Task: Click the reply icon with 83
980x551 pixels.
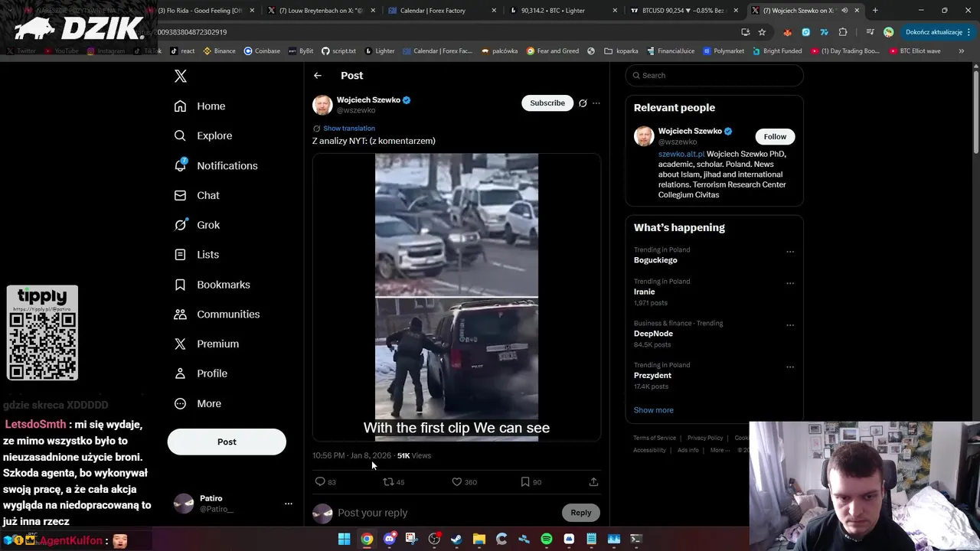Action: tap(320, 481)
